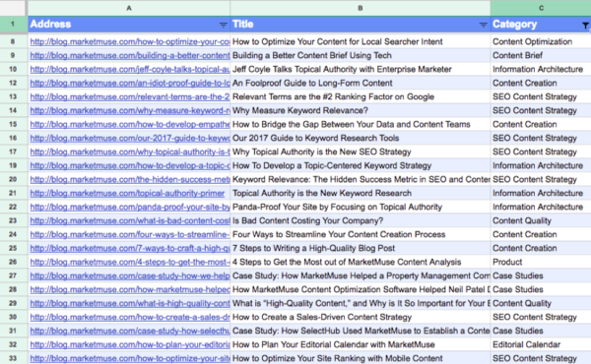Open the case-study-how-selecthu link
The image size is (591, 364).
pos(130,331)
